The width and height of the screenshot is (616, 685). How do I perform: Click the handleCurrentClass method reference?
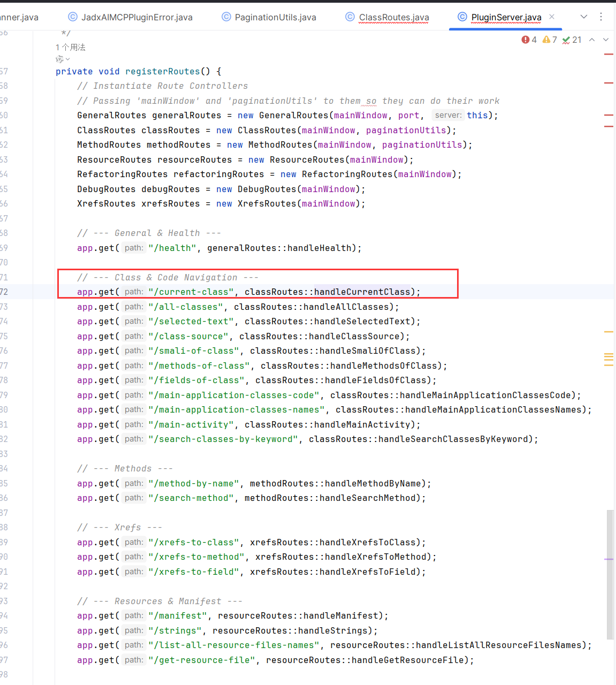coord(362,292)
